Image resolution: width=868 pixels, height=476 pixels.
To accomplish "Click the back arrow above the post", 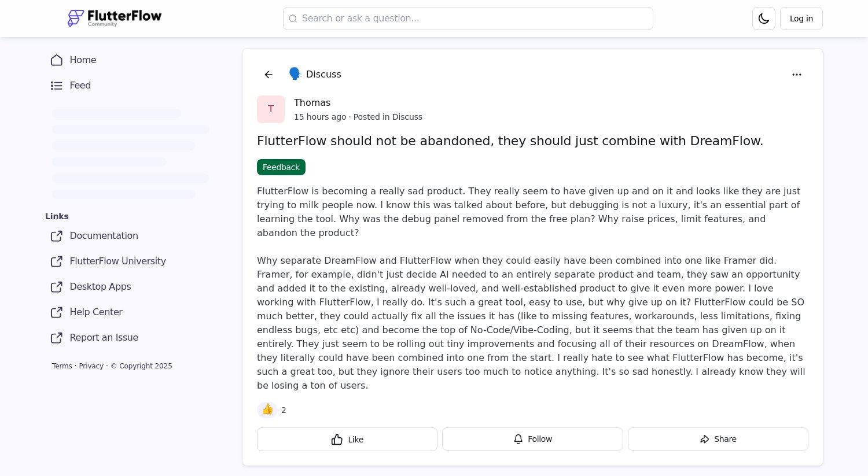I will [269, 74].
